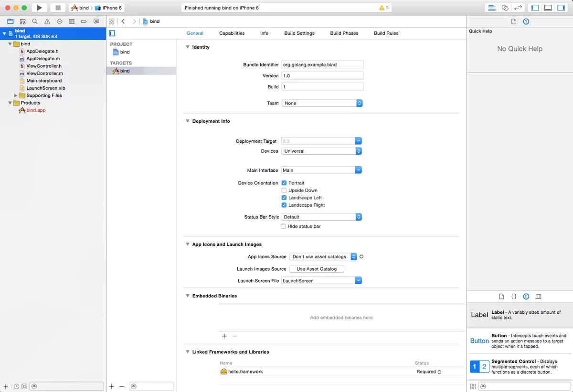Switch to the Build Rules tab
This screenshot has height=392, width=573.
386,33
